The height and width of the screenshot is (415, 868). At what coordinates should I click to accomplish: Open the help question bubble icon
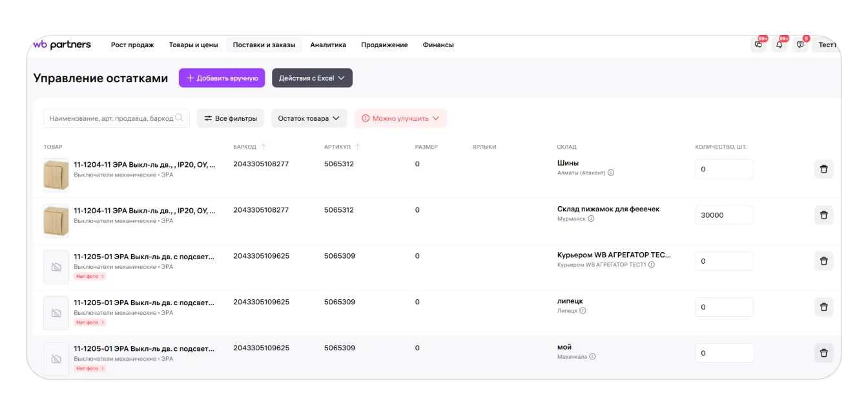[x=800, y=45]
